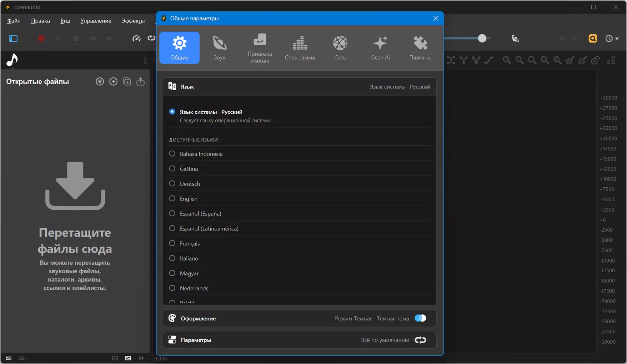627x364 pixels.
Task: Open the Плагины tab
Action: tap(420, 48)
